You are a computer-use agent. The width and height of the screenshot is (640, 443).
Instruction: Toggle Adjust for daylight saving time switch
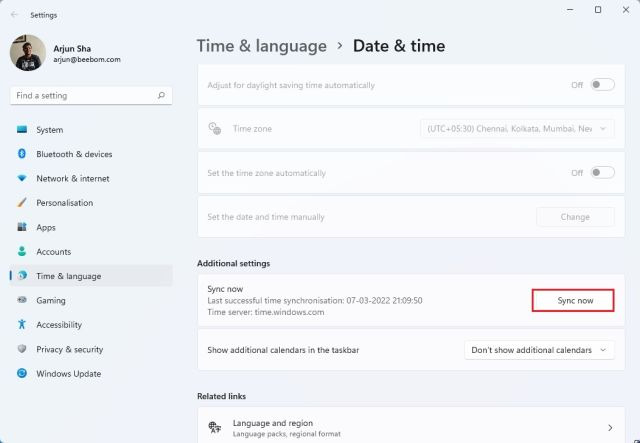click(x=602, y=85)
